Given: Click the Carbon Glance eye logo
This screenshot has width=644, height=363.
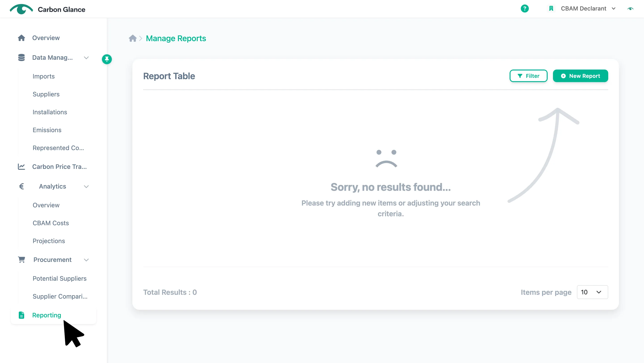Looking at the screenshot, I should point(21,9).
